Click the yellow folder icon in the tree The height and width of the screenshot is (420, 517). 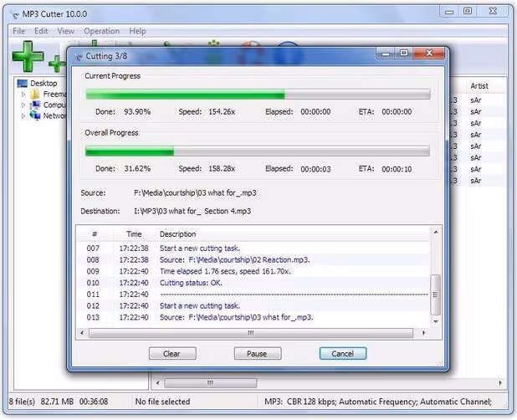pyautogui.click(x=35, y=95)
